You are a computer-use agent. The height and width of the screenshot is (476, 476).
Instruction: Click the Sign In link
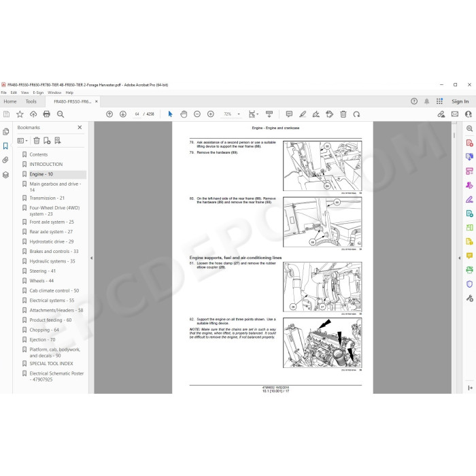click(x=460, y=101)
